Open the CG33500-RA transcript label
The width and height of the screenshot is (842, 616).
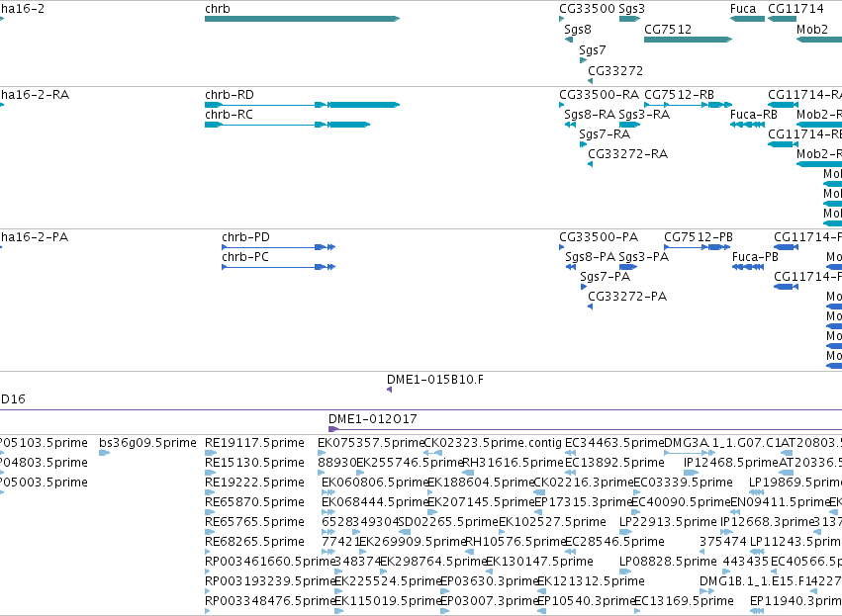600,95
